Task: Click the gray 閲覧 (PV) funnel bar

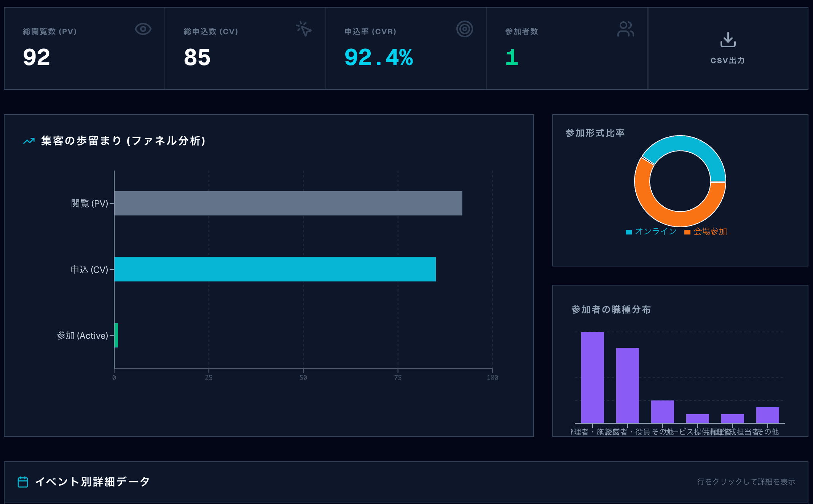Action: tap(288, 203)
